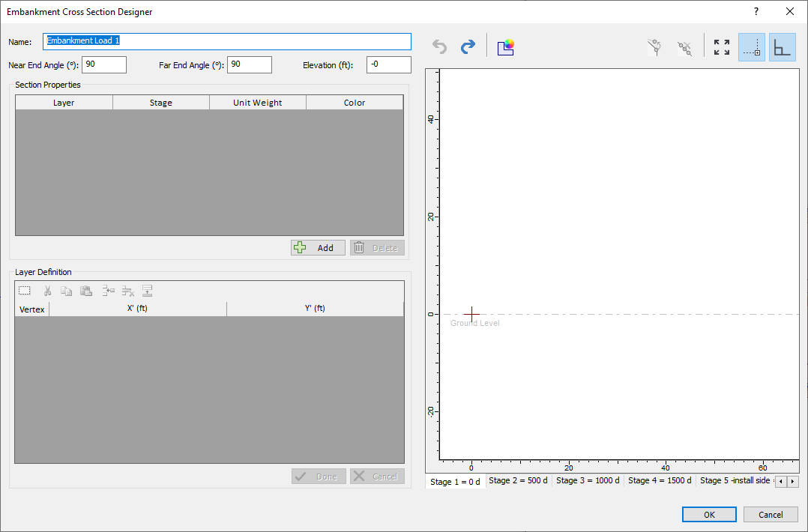Click the Near End Angle input field
The width and height of the screenshot is (808, 532).
(x=104, y=65)
